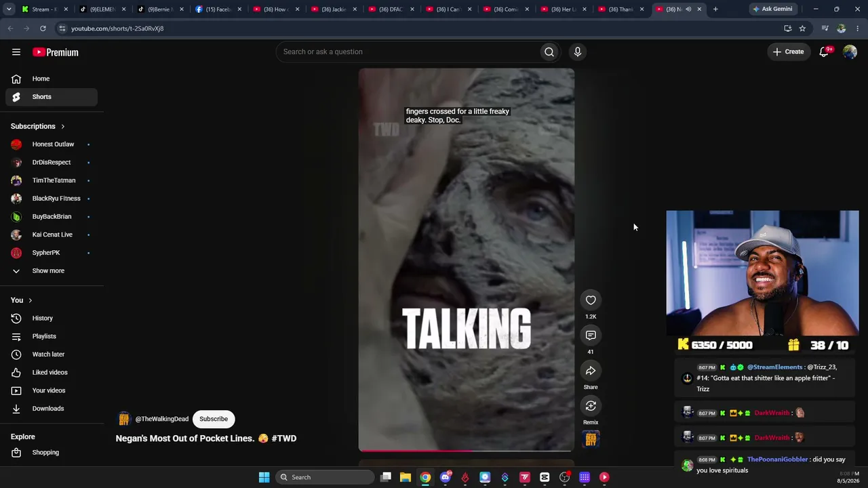The image size is (868, 488).
Task: Share this Short
Action: [591, 371]
